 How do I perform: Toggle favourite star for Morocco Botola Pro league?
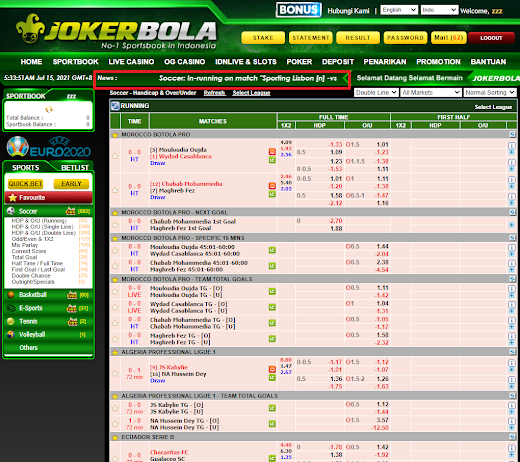pyautogui.click(x=115, y=135)
